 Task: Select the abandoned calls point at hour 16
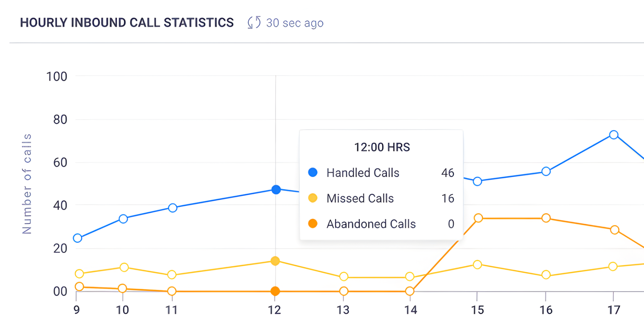[546, 218]
